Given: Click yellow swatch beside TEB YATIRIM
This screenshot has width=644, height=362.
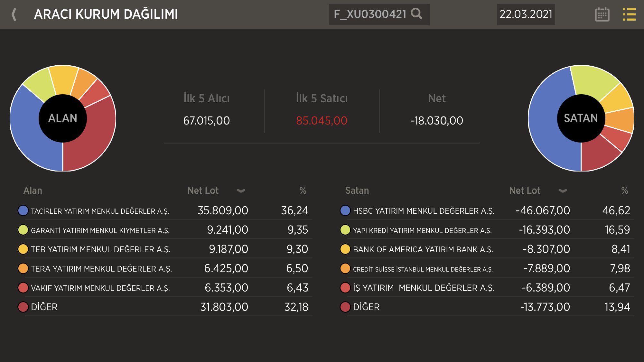Looking at the screenshot, I should tap(23, 249).
